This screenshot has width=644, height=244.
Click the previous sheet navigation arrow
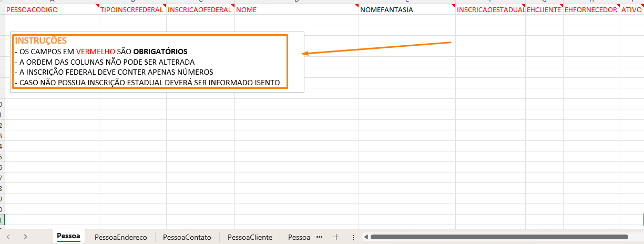(x=8, y=237)
